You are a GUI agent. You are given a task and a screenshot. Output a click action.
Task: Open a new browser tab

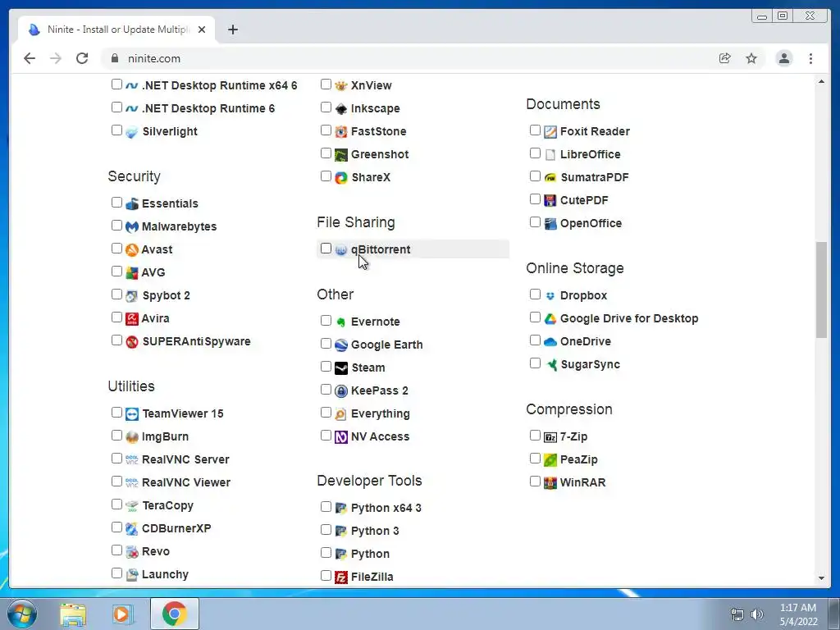tap(232, 30)
